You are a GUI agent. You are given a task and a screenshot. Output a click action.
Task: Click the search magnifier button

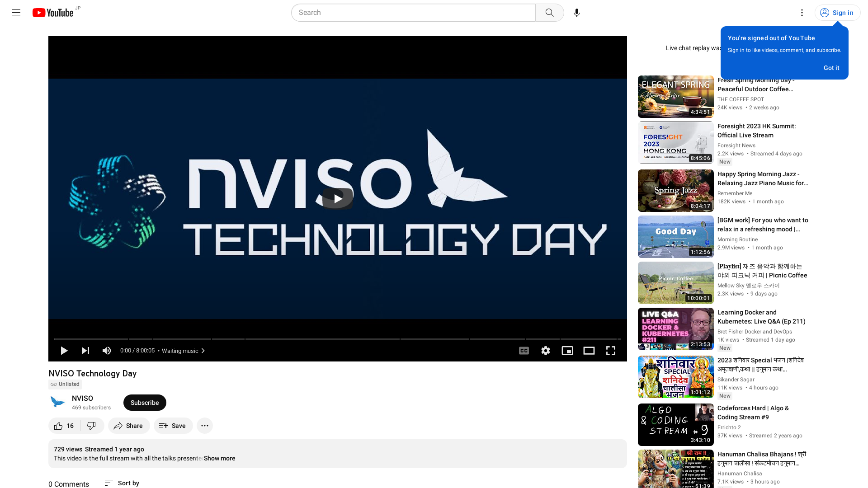(x=549, y=13)
